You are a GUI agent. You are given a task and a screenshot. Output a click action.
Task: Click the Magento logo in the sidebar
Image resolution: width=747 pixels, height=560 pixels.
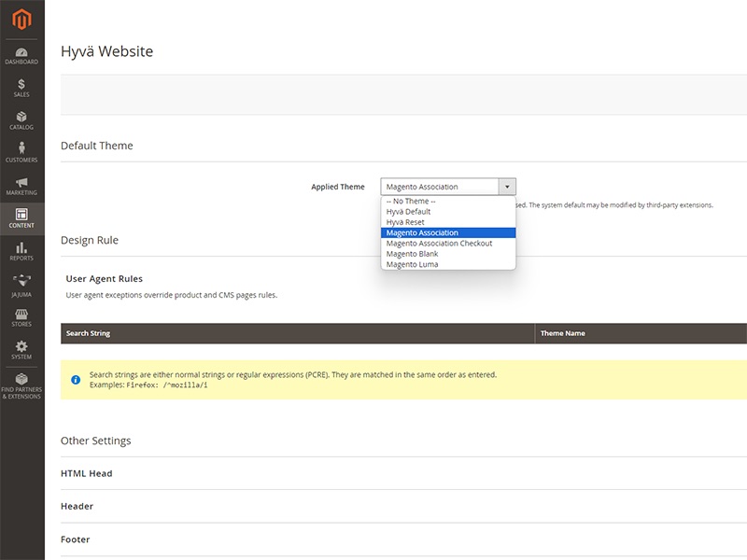tap(21, 19)
